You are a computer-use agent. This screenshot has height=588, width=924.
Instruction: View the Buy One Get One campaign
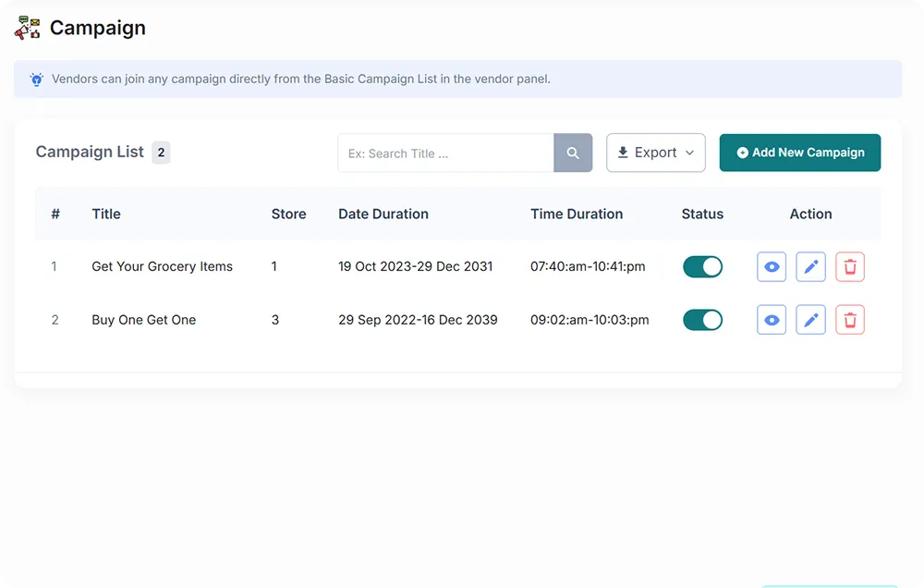(772, 320)
